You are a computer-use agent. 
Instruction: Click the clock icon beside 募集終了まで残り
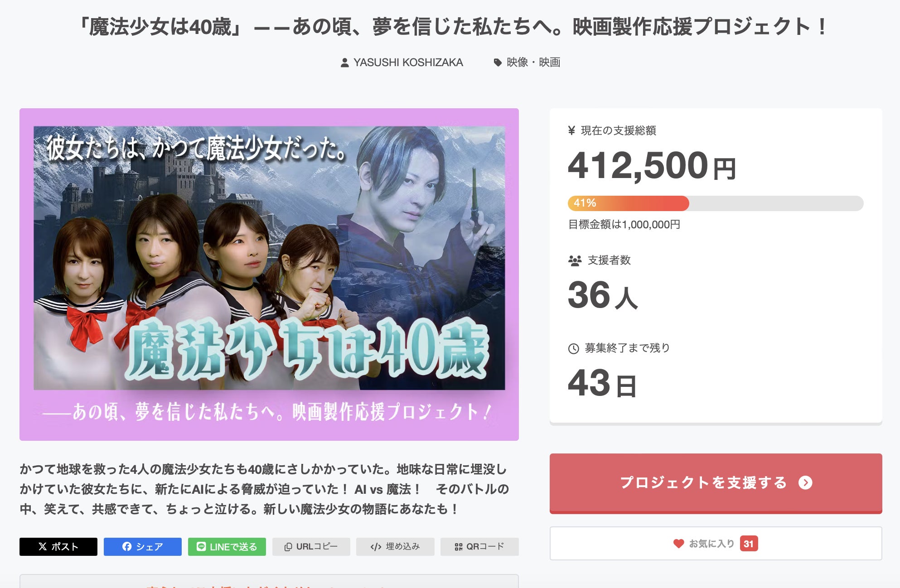[x=574, y=348]
